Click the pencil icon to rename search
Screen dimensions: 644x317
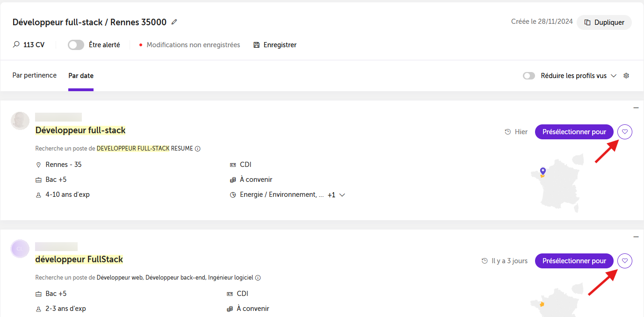pyautogui.click(x=174, y=22)
